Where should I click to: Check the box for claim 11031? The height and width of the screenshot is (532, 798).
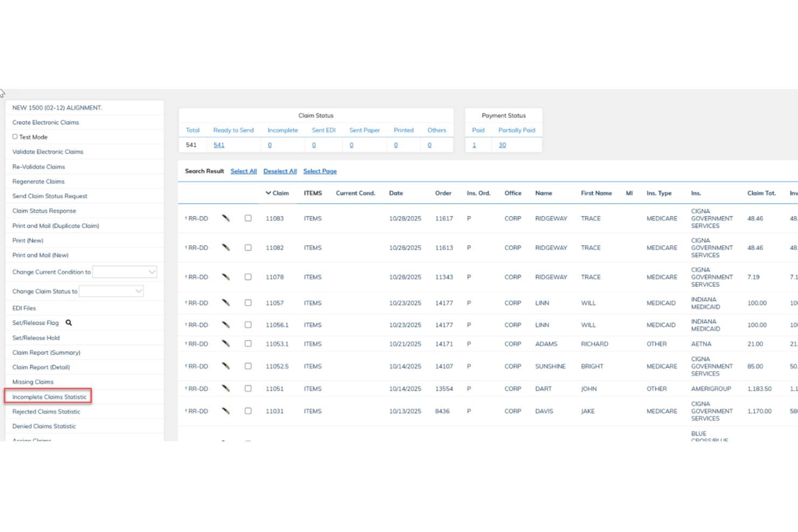[248, 411]
